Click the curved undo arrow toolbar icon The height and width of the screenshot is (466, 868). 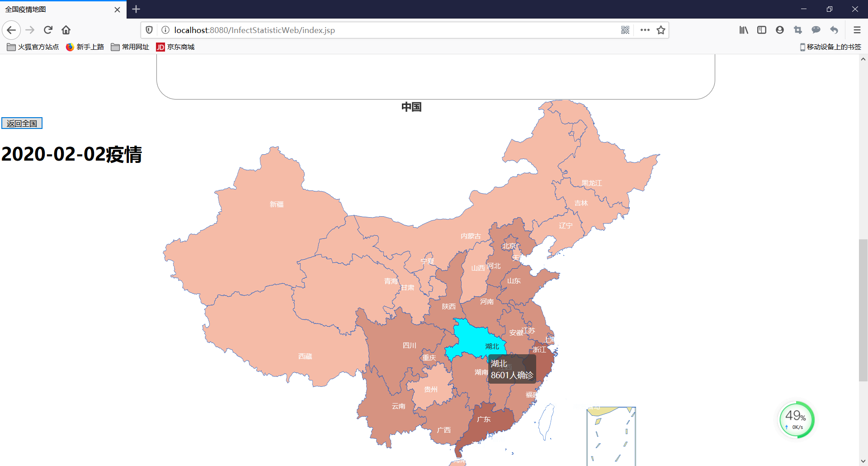click(x=834, y=30)
